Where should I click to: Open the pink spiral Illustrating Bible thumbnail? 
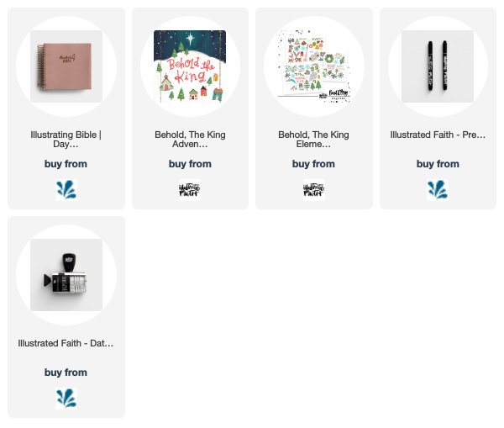click(x=66, y=66)
